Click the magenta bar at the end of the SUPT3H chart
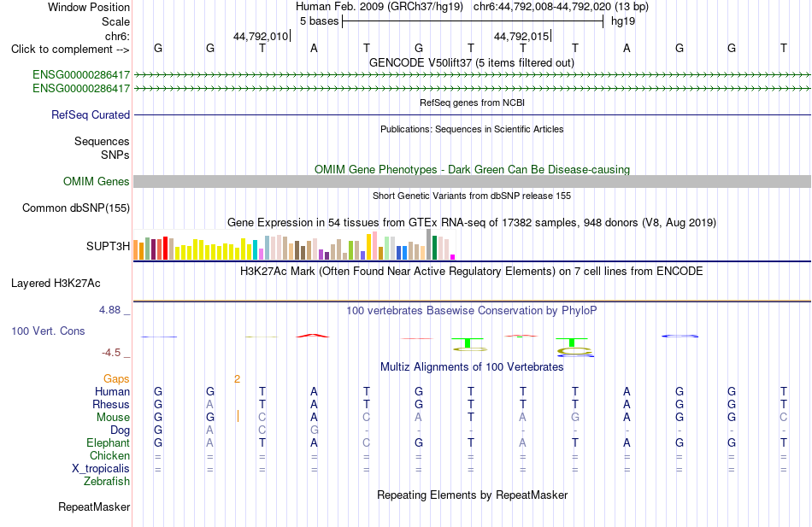 [x=453, y=257]
